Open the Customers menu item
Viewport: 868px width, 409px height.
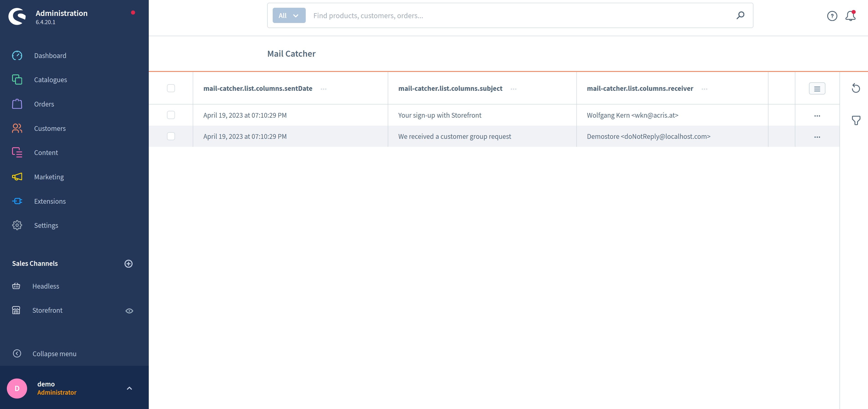coord(50,128)
